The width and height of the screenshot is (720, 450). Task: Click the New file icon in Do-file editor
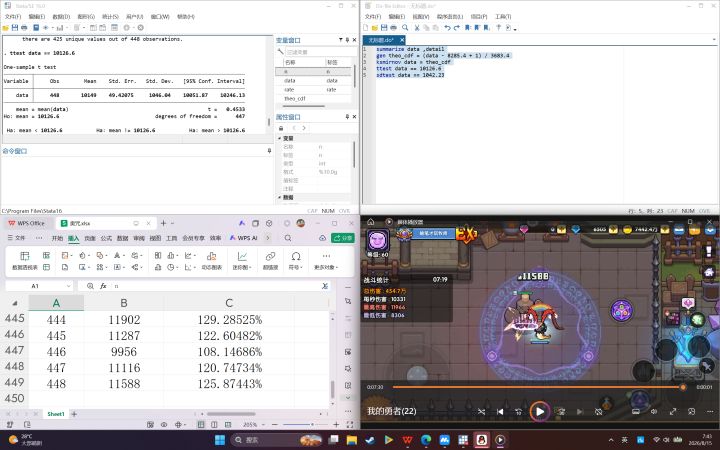point(366,28)
